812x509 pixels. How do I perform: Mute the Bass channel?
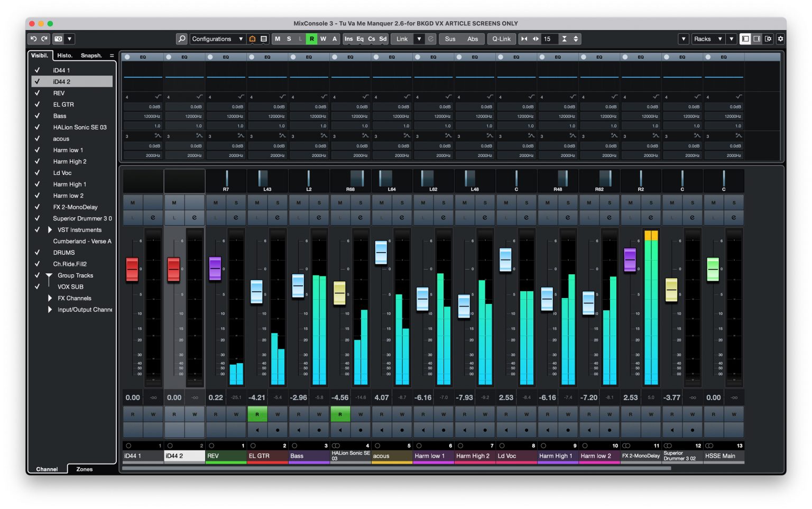tap(298, 202)
